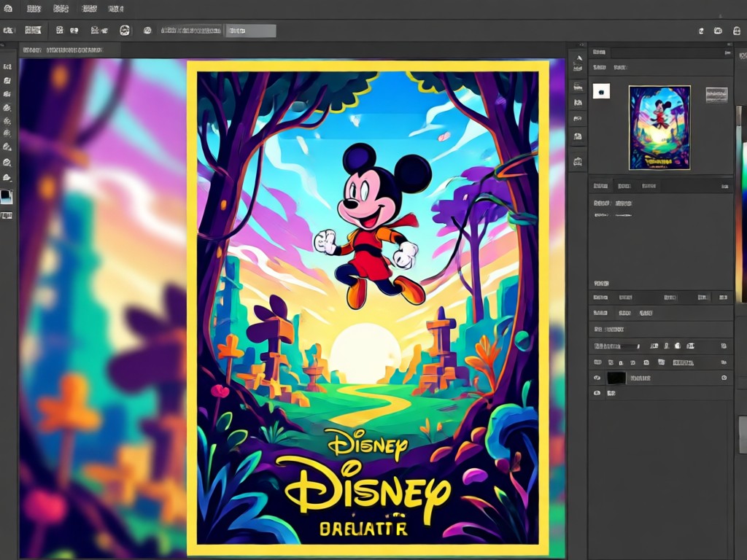747x560 pixels.
Task: Click the small gray thumbnail right of the poster preview
Action: point(716,95)
